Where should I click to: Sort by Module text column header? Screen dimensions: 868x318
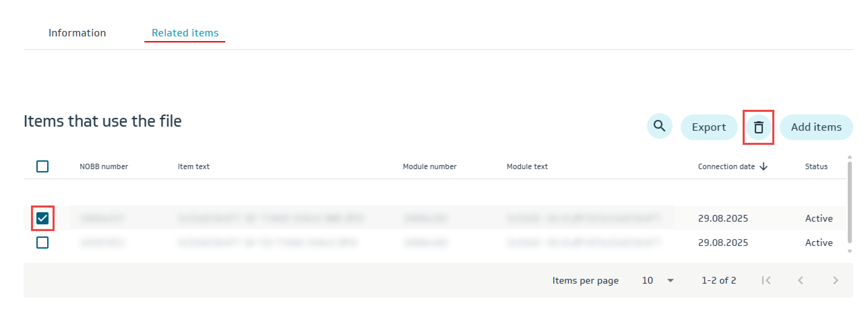point(527,166)
